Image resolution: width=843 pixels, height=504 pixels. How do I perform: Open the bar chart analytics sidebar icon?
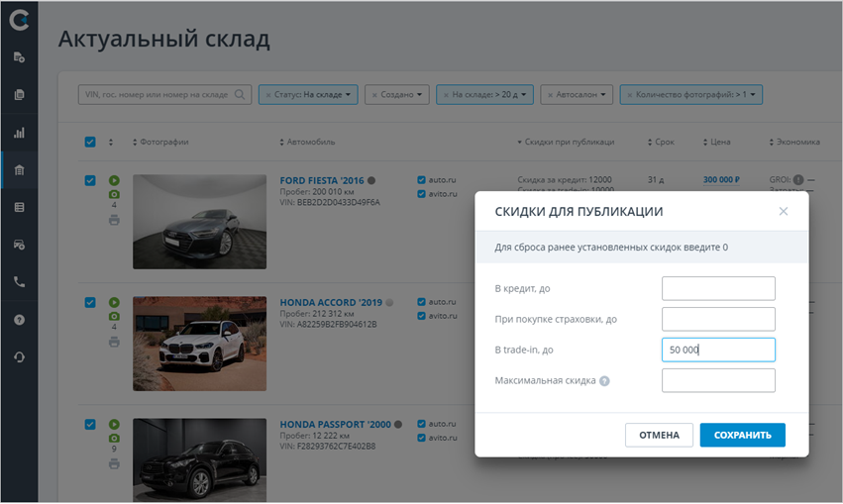pos(19,133)
